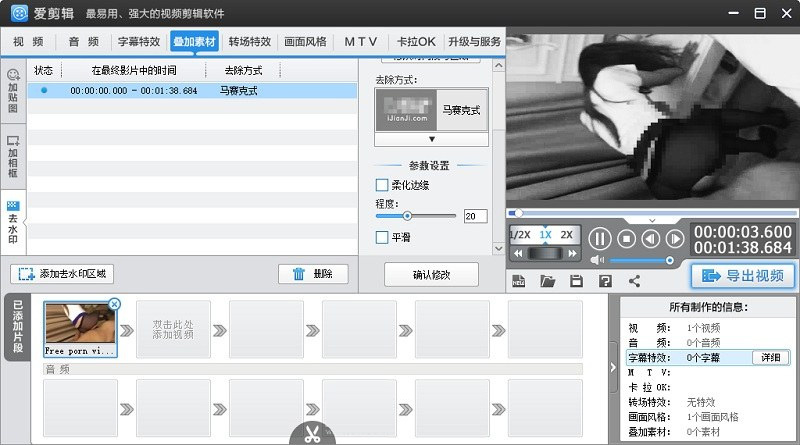Image resolution: width=800 pixels, height=445 pixels.
Task: Step back one frame in preview
Action: [x=651, y=239]
